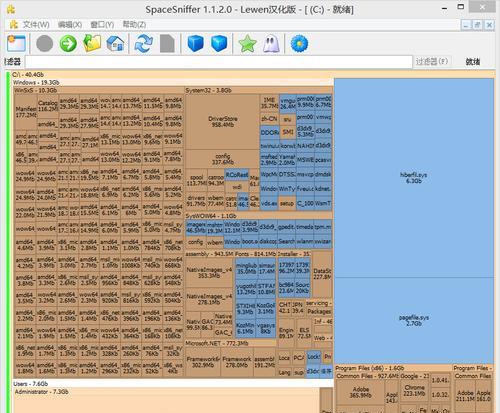500x413 pixels.
Task: Click the green star tag icon
Action: 247,44
